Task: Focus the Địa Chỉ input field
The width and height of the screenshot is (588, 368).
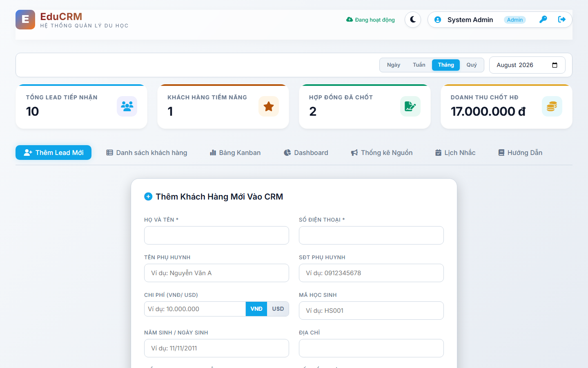Action: pyautogui.click(x=371, y=348)
